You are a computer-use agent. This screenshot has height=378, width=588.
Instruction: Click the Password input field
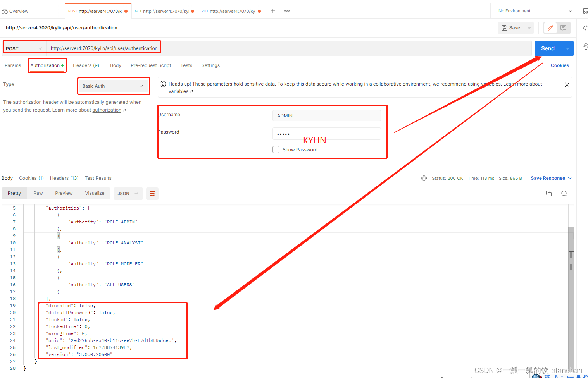coord(327,134)
